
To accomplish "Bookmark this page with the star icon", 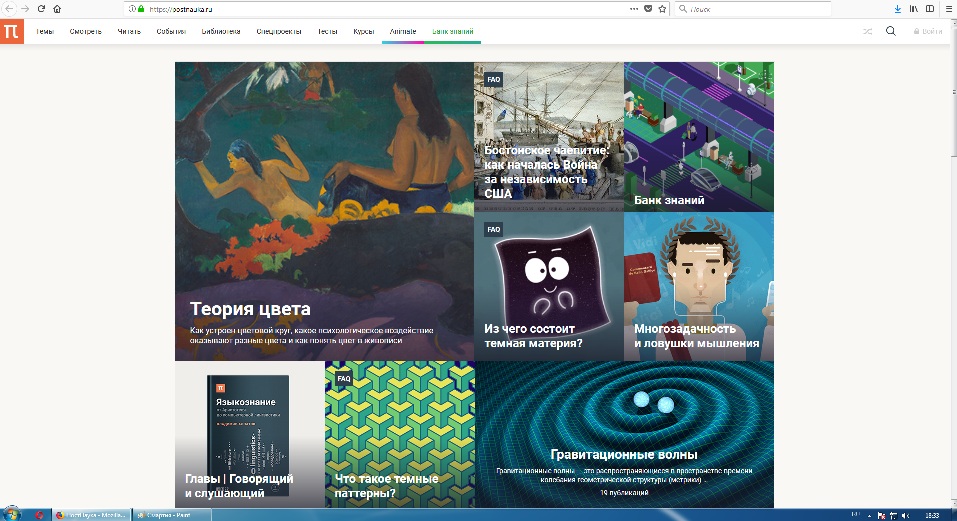I will click(x=662, y=8).
